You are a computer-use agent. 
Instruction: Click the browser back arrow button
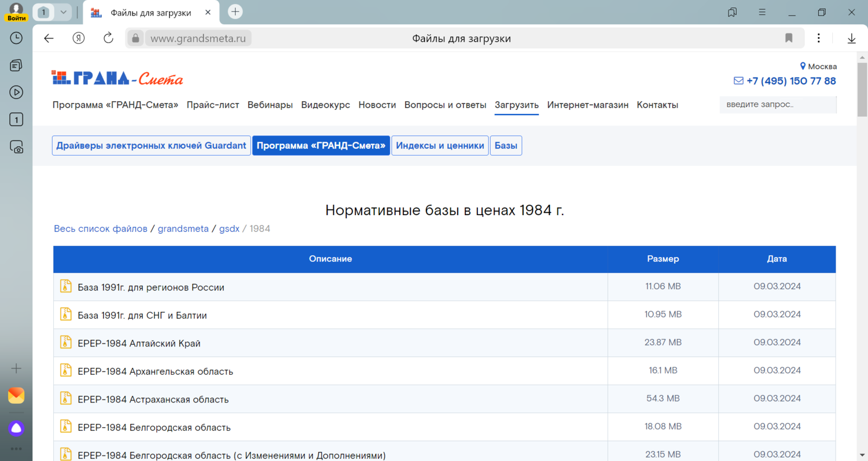coord(49,38)
